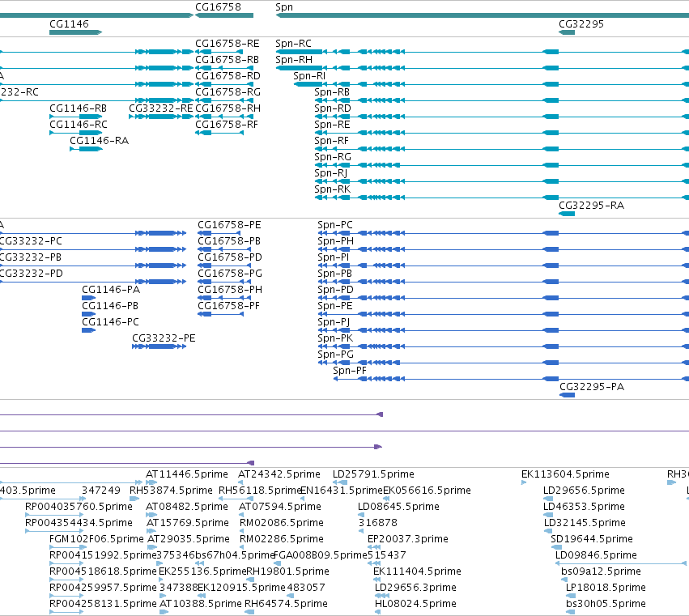Select EST LD46353.5prime
The width and height of the screenshot is (689, 616).
point(584,507)
